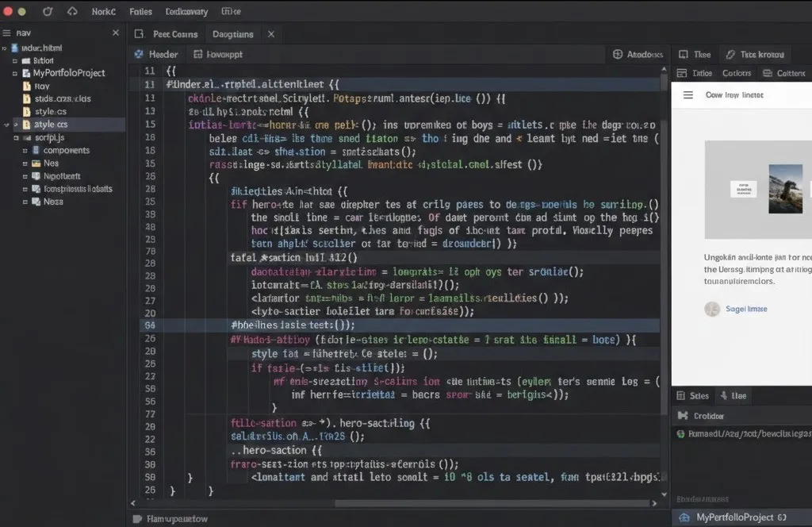Close the Daogtians editor tab

(270, 34)
